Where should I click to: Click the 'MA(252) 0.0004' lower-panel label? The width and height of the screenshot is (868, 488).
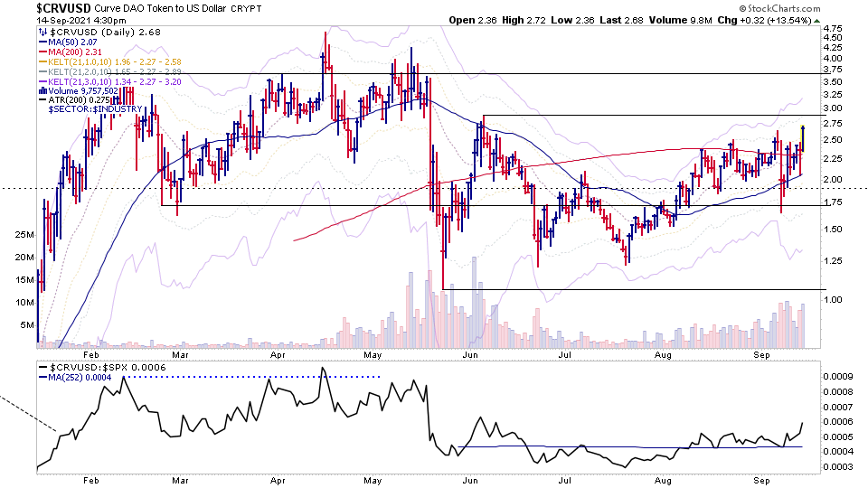click(80, 378)
